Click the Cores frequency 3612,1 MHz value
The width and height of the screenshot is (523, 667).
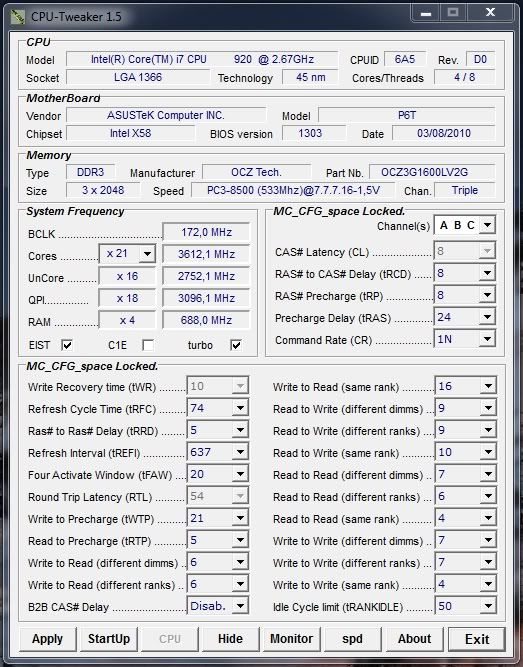coord(206,254)
